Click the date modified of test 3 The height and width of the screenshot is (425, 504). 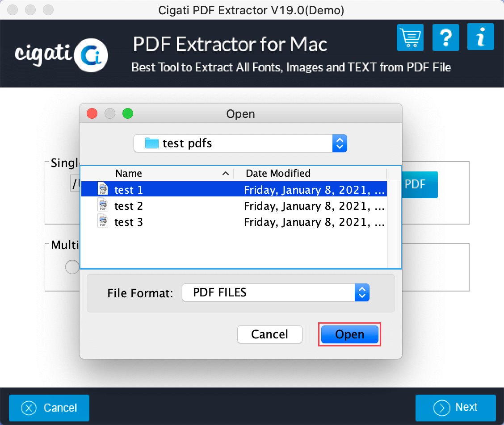point(315,222)
